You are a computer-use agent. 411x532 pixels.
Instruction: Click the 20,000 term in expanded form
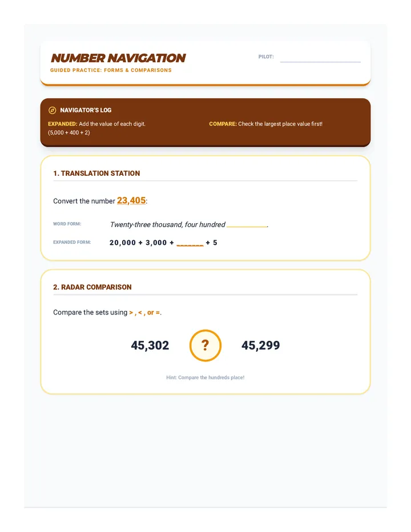[x=123, y=243]
